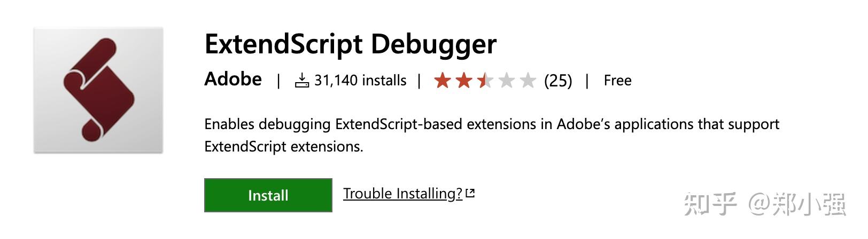The width and height of the screenshot is (868, 239).
Task: Click the green Install button
Action: [268, 195]
